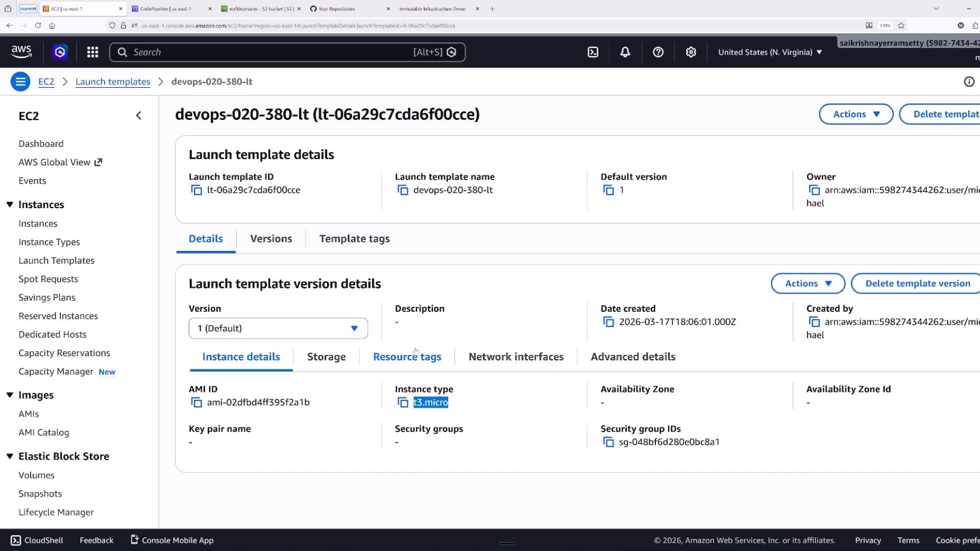Open the AWS home logo
The height and width of the screenshot is (551, 980).
tap(21, 52)
